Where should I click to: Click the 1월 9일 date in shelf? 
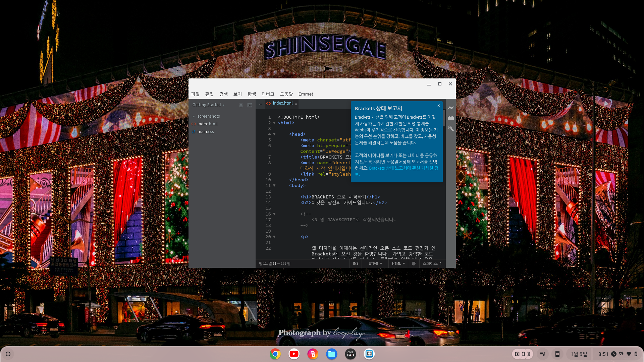point(579,354)
